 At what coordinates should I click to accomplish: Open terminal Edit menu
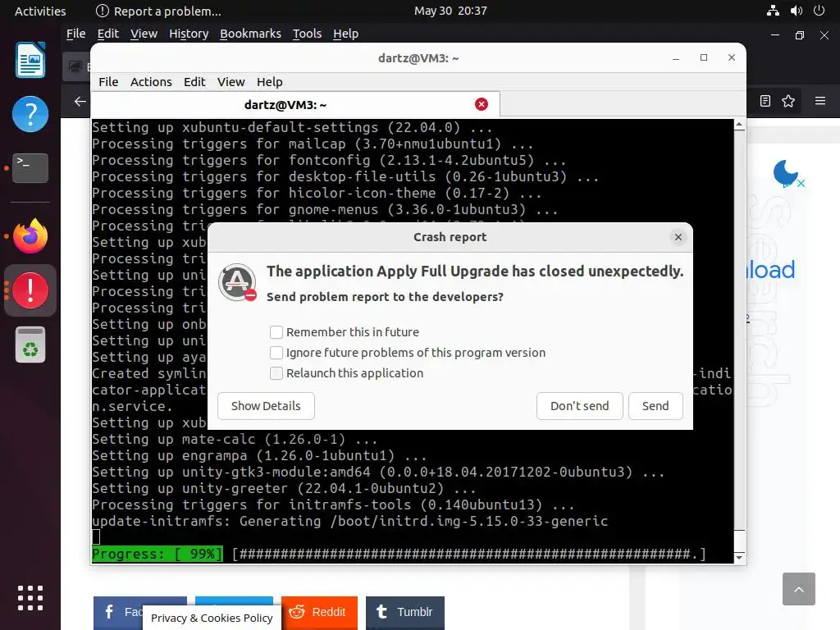[x=194, y=82]
